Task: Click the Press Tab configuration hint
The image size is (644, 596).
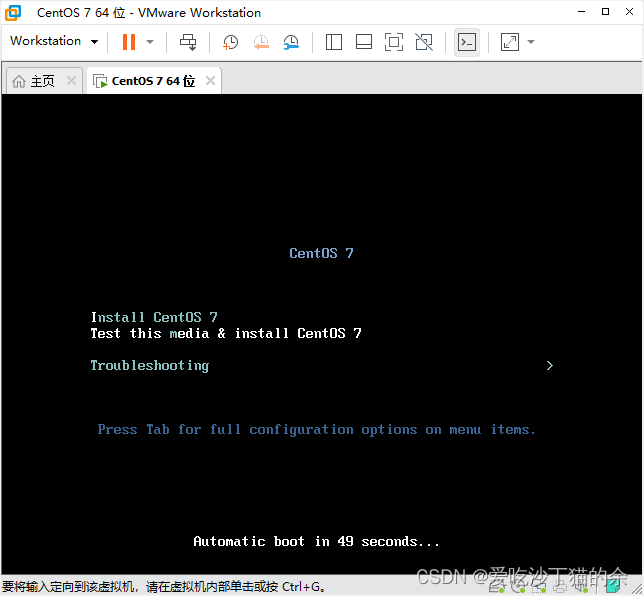Action: (317, 430)
